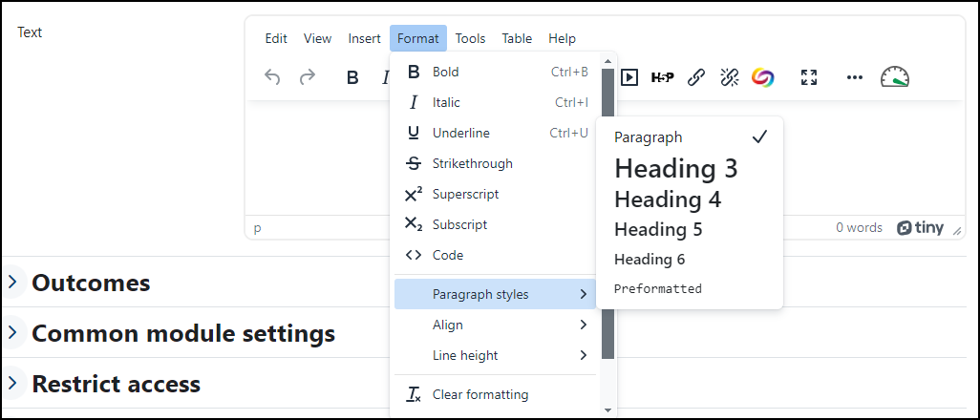The image size is (980, 420).
Task: Open the Paragraph styles submenu
Action: pyautogui.click(x=497, y=294)
